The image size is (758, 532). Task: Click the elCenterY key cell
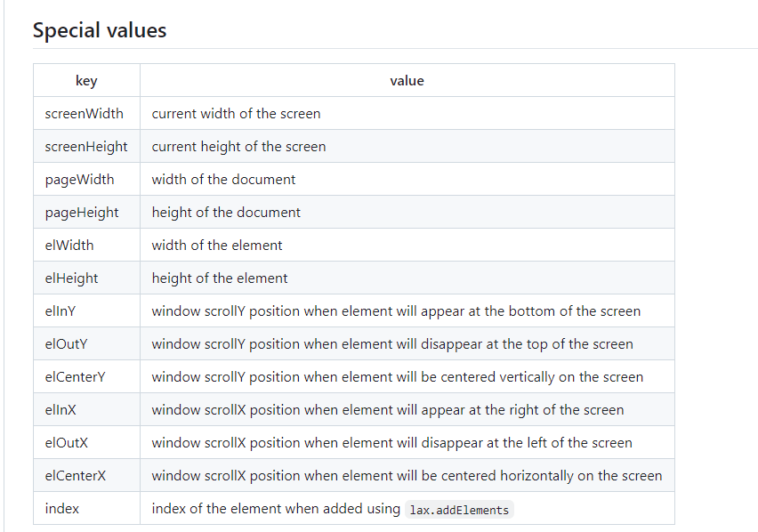point(86,376)
